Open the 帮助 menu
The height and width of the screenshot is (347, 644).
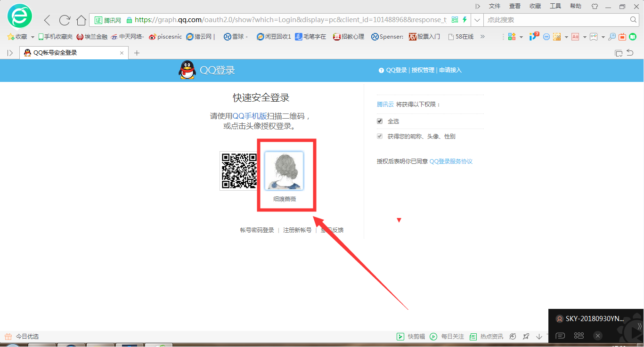(x=576, y=6)
